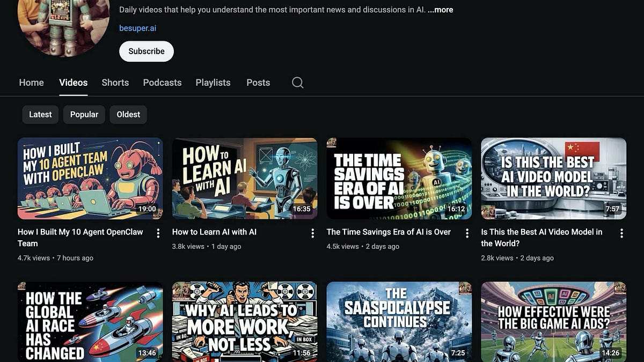Open the Playlists tab
644x362 pixels.
click(213, 83)
